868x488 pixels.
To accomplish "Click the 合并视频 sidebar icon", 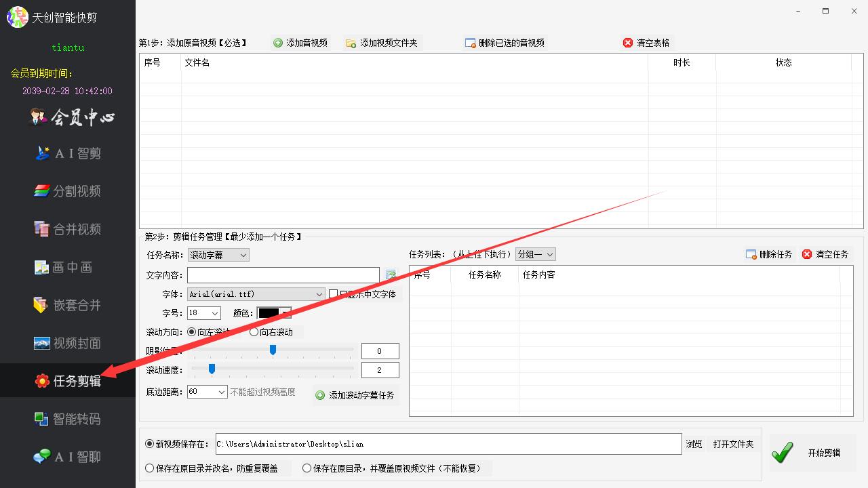I will click(x=42, y=229).
